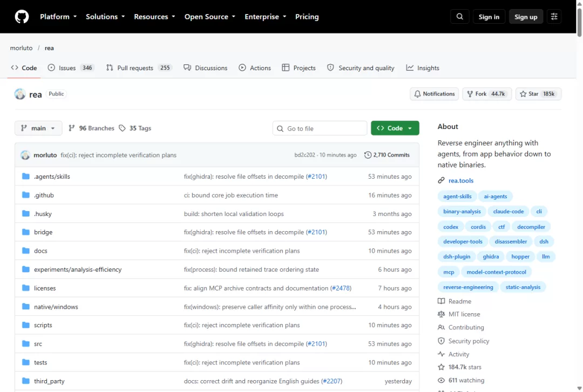Click the GitHub Octocat logo
This screenshot has width=583, height=392.
click(x=22, y=17)
